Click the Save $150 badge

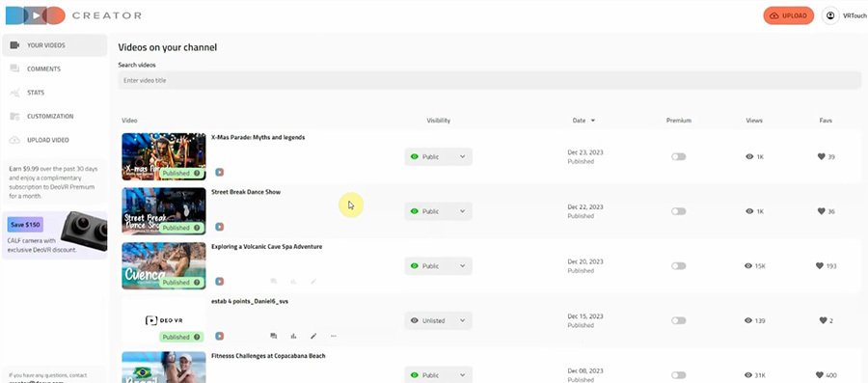point(25,225)
